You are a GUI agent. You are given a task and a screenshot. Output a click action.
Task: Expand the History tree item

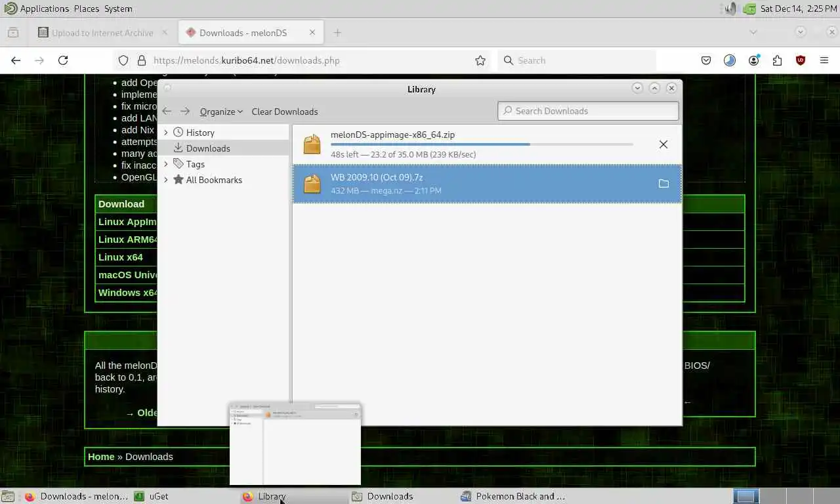166,133
